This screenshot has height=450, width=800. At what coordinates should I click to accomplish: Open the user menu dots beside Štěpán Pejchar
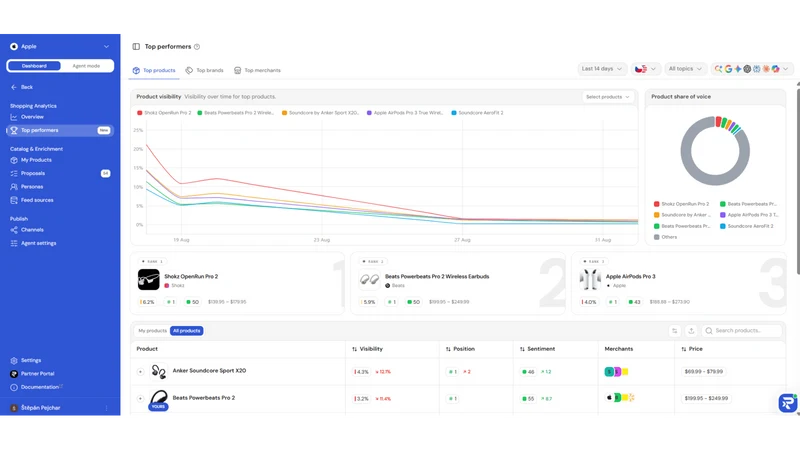coord(106,408)
